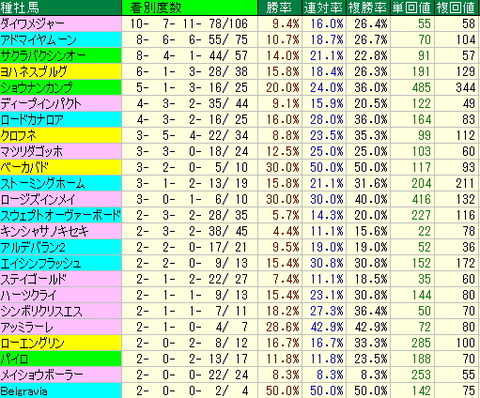This screenshot has width=480, height=398.
Task: Select the 連対率 column header
Action: coord(323,8)
